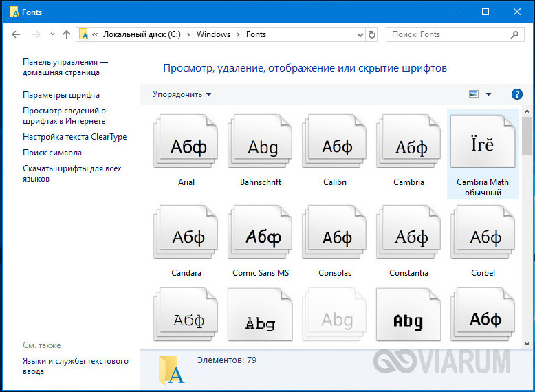Click Локальный диск (C:) breadcrumb
Viewport: 535px width, 392px height.
142,34
